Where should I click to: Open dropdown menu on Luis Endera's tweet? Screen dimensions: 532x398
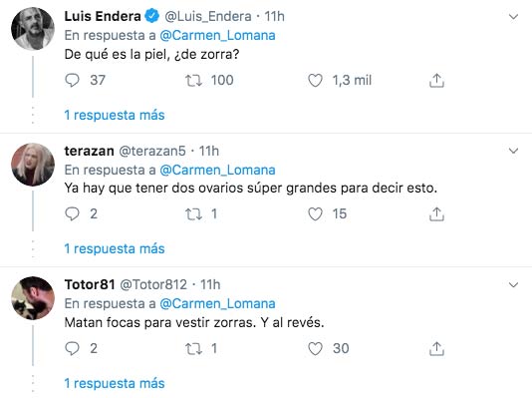point(513,17)
